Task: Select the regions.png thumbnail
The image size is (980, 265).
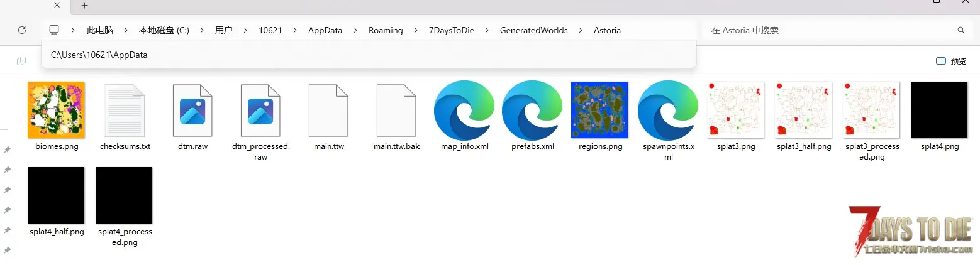Action: tap(600, 110)
